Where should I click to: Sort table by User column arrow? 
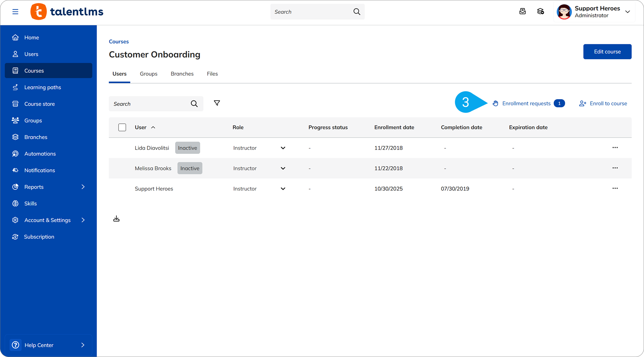coord(153,127)
